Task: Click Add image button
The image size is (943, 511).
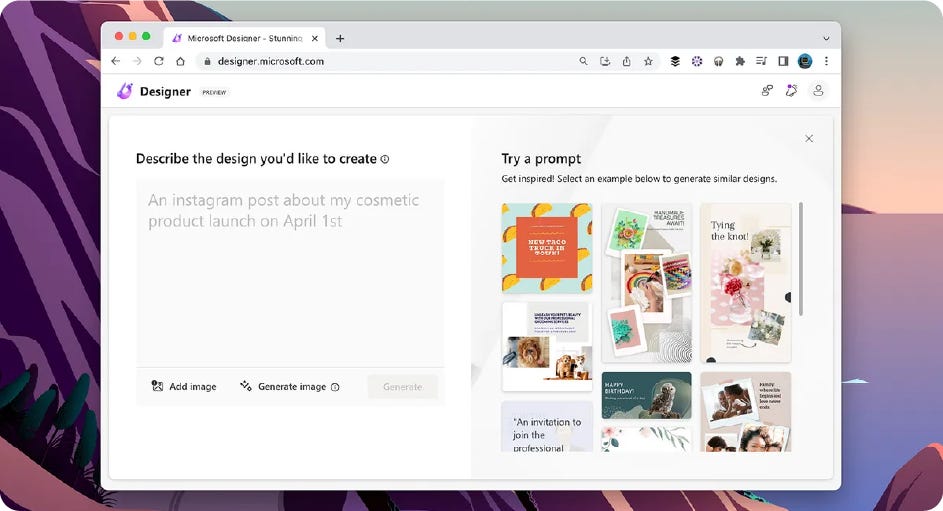Action: (184, 387)
